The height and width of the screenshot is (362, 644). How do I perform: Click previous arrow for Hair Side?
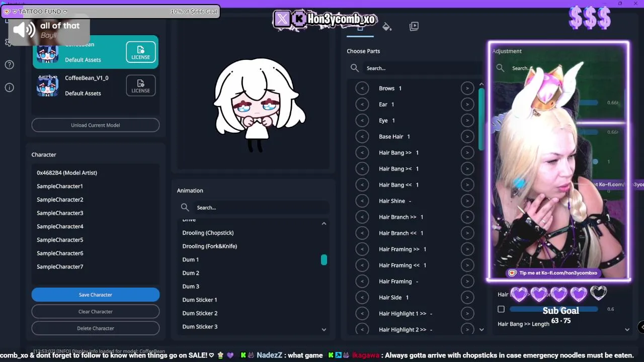pos(362,298)
